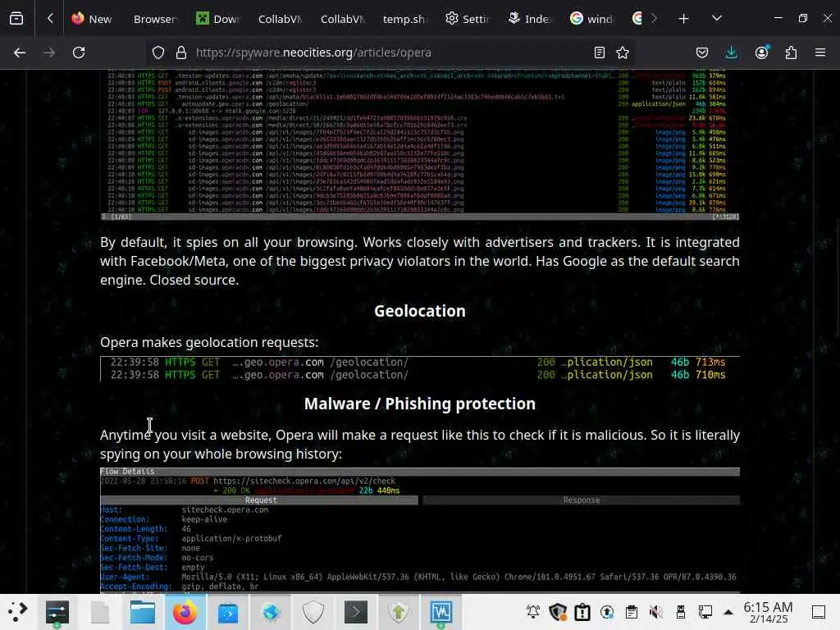Open the Firefox hamburger menu
Screen dimensions: 840x630
coord(820,52)
